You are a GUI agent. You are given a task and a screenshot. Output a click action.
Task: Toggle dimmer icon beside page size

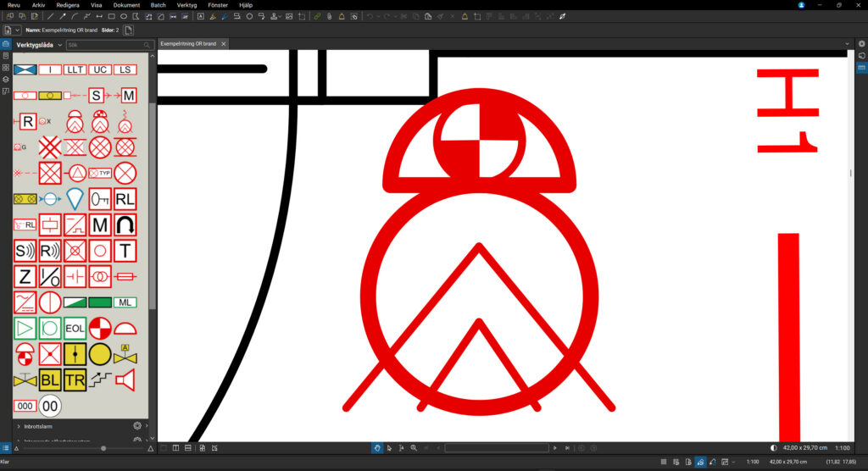(x=773, y=448)
